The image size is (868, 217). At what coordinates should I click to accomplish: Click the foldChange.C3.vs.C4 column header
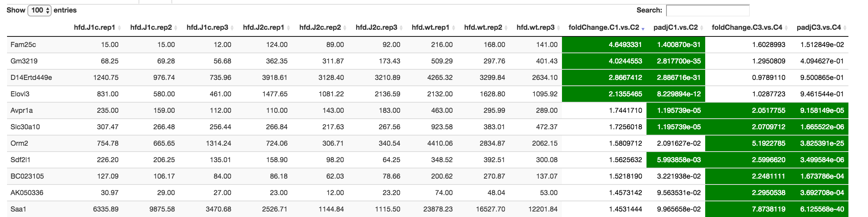pyautogui.click(x=747, y=27)
